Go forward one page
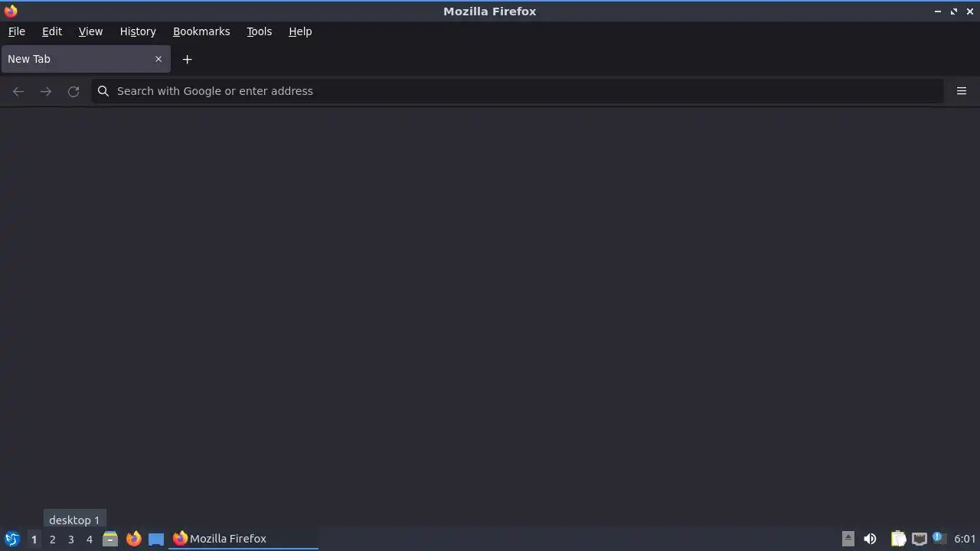Image resolution: width=980 pixels, height=551 pixels. click(46, 91)
